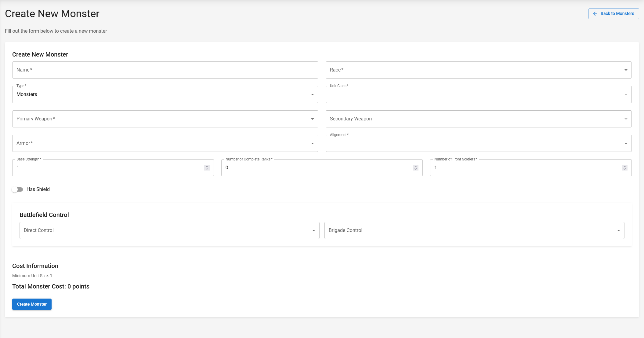Toggle the Has Shield switch
The image size is (644, 338).
click(x=17, y=189)
